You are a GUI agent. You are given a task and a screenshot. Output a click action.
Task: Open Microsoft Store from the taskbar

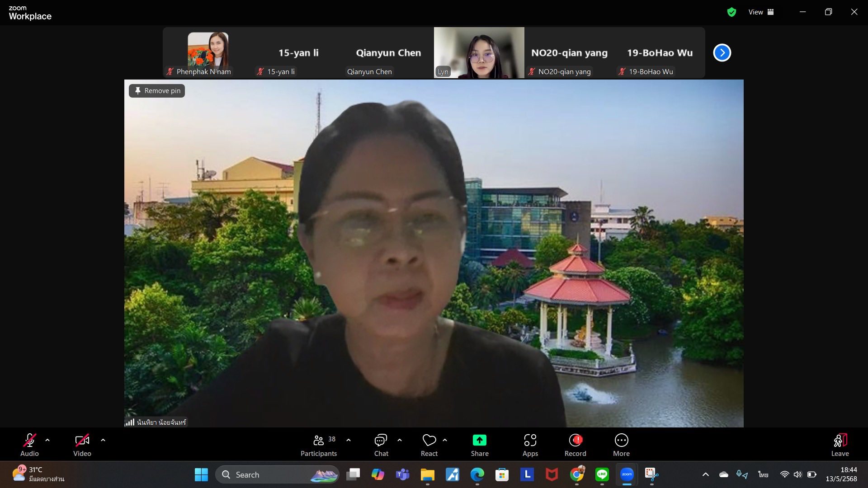502,474
